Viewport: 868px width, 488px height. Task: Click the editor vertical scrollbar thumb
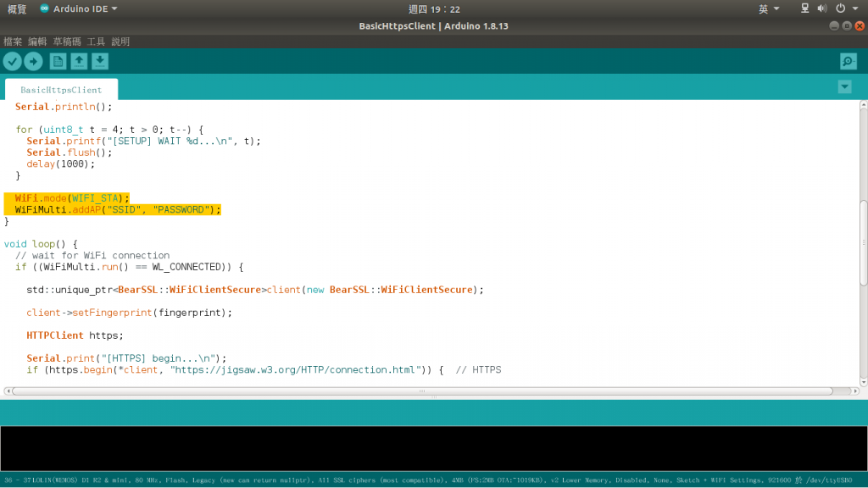click(x=864, y=243)
